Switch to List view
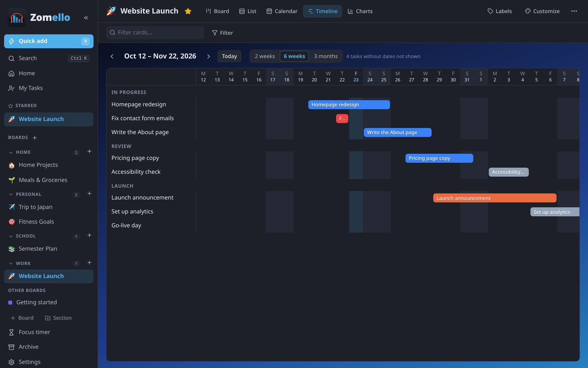588x368 pixels. pos(248,11)
